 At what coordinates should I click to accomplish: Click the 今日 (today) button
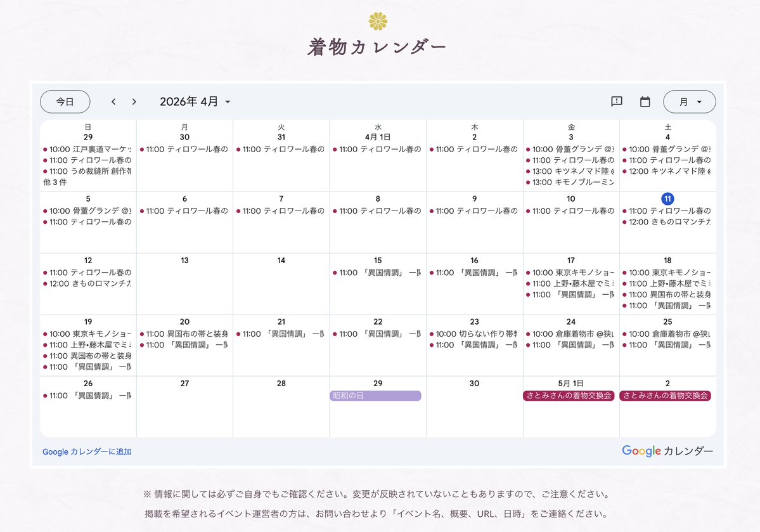point(65,102)
